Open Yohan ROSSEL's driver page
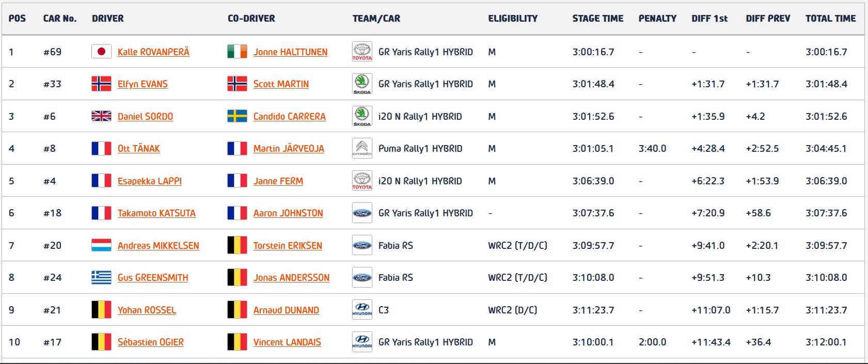 point(147,310)
